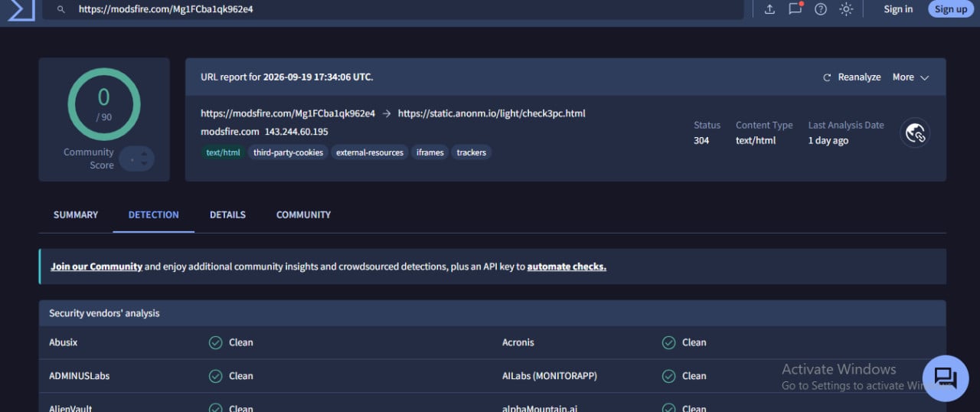Click the community score vote control
The width and height of the screenshot is (980, 412).
137,159
